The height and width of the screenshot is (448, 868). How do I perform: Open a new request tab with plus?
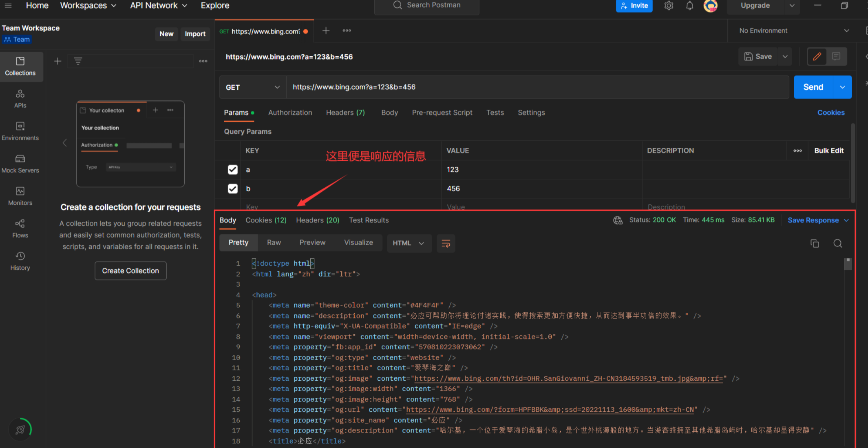coord(326,31)
